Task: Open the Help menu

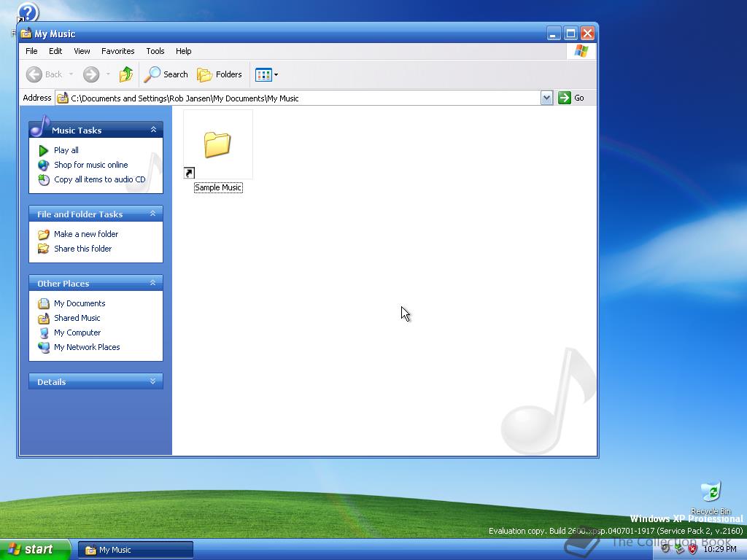Action: coord(183,51)
